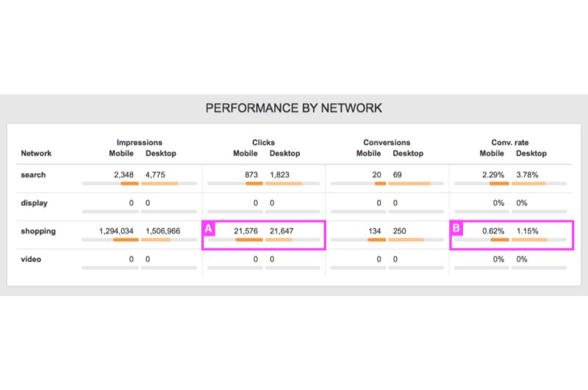Image resolution: width=588 pixels, height=390 pixels.
Task: Click the Clicks column header
Action: tap(263, 143)
